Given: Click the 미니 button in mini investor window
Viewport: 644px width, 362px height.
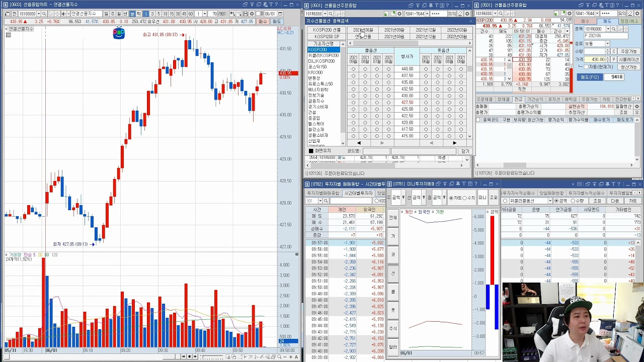Looking at the screenshot, I should [482, 198].
